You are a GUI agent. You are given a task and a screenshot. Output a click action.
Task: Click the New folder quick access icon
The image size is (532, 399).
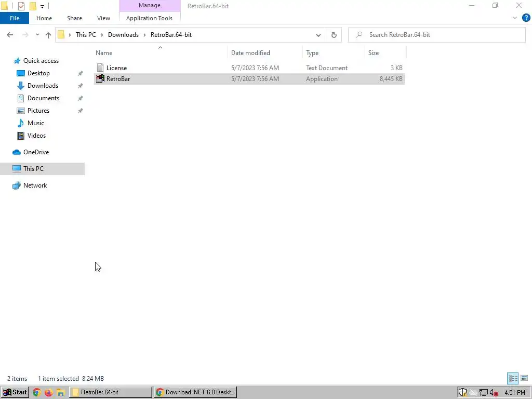(33, 6)
